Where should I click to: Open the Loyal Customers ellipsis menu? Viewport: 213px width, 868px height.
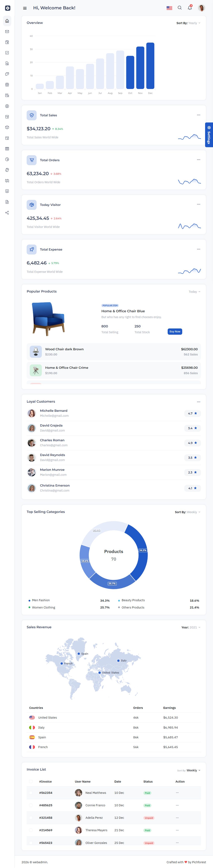pos(198,402)
